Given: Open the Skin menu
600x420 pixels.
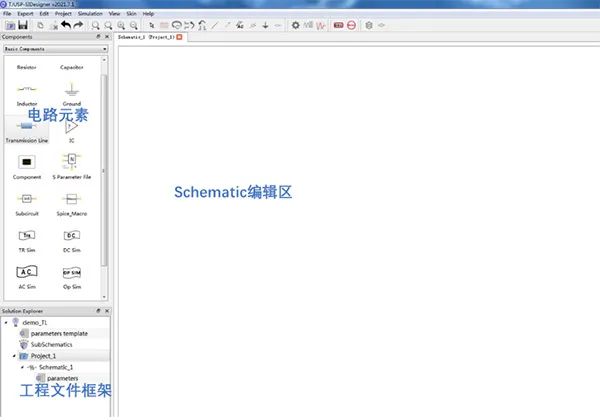Looking at the screenshot, I should [131, 13].
